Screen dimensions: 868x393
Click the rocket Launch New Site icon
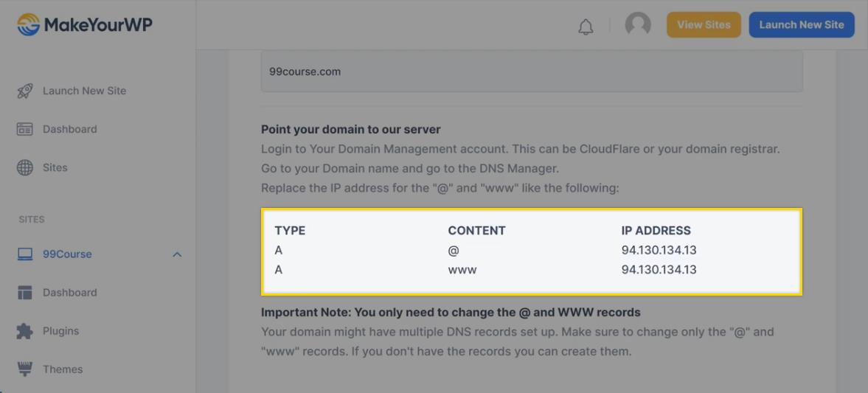[x=25, y=91]
